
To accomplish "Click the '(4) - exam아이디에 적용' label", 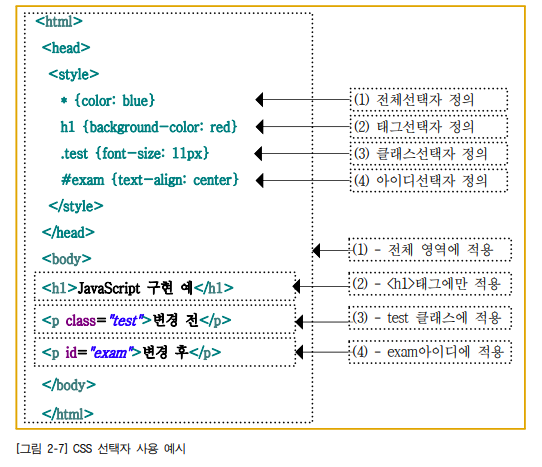I will click(430, 352).
